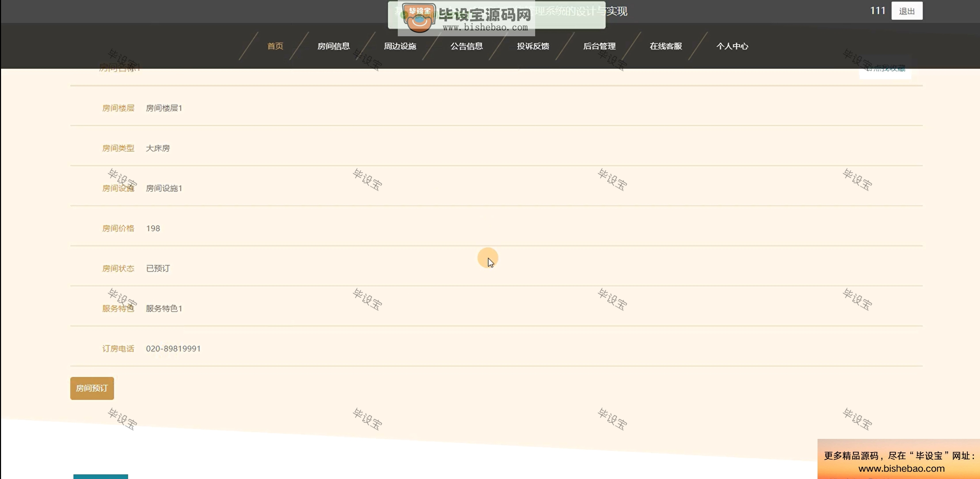The width and height of the screenshot is (980, 479).
Task: Click the username 111 in header
Action: [x=877, y=11]
